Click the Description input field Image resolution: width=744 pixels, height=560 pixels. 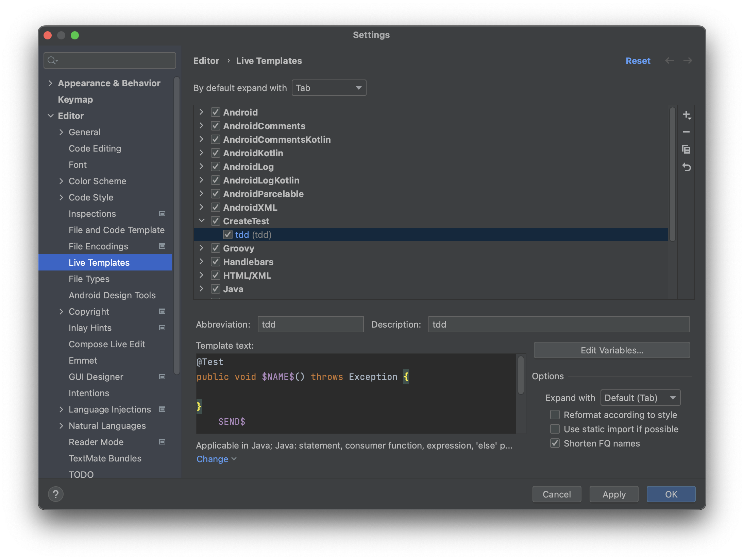559,324
